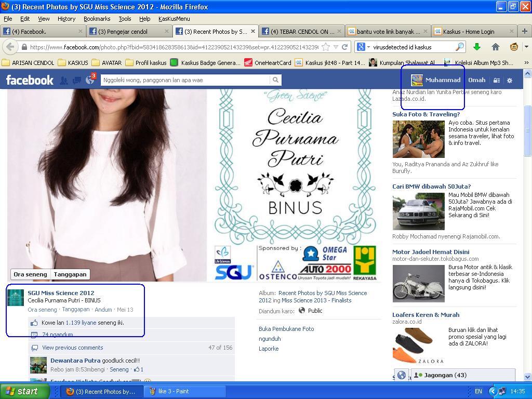This screenshot has height=399, width=532.
Task: Open Facebook account settings gear menu
Action: click(x=510, y=81)
